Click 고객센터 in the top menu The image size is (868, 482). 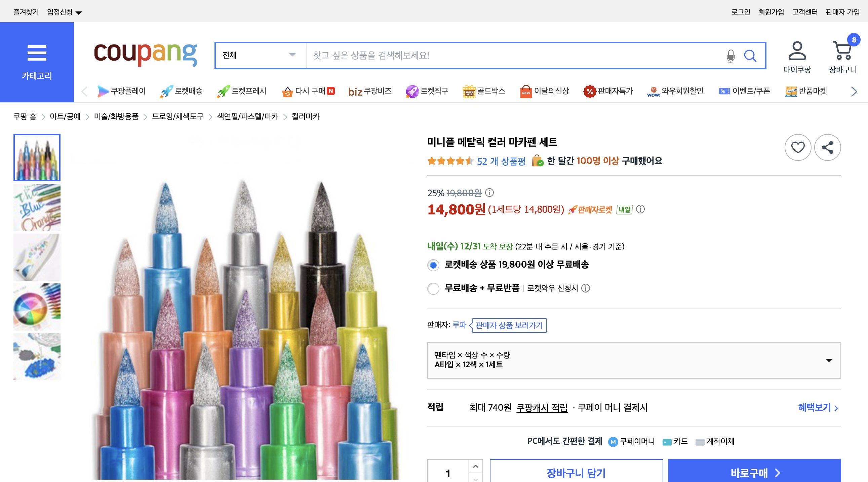pos(805,11)
